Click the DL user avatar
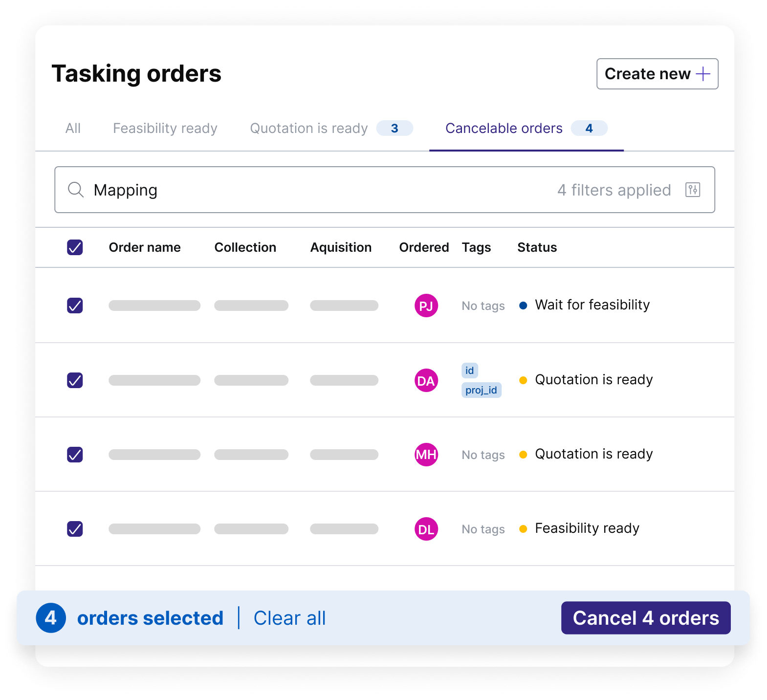This screenshot has height=700, width=767. [426, 529]
